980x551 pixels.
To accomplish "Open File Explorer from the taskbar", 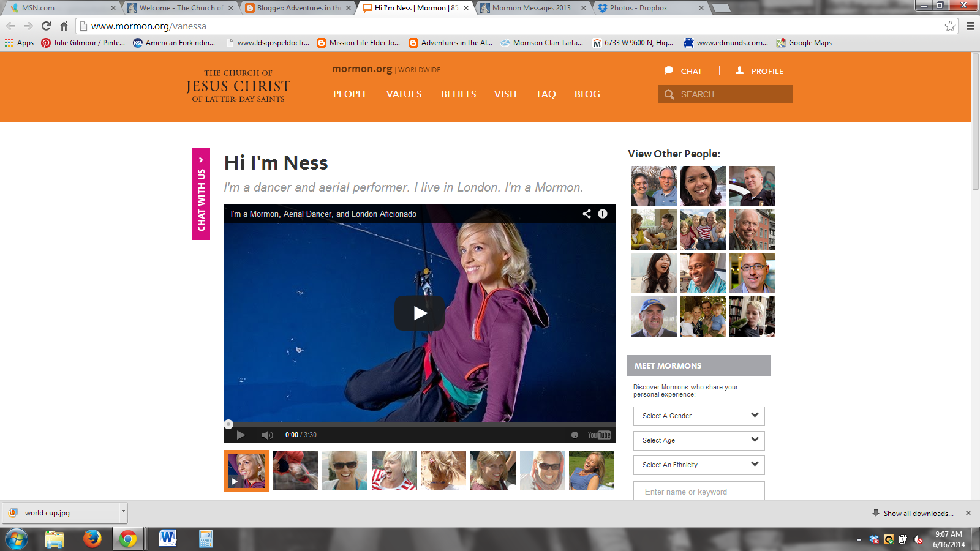I will tap(55, 539).
